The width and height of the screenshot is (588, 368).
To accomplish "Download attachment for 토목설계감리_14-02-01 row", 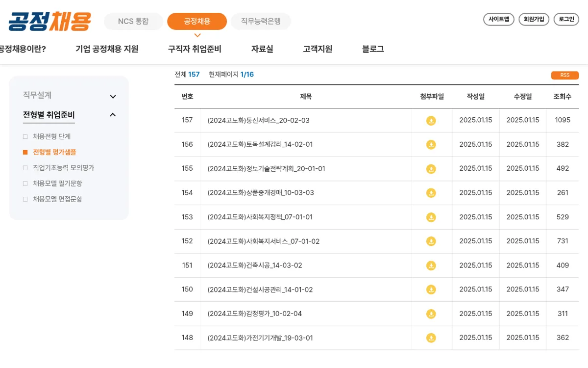I will tap(431, 145).
